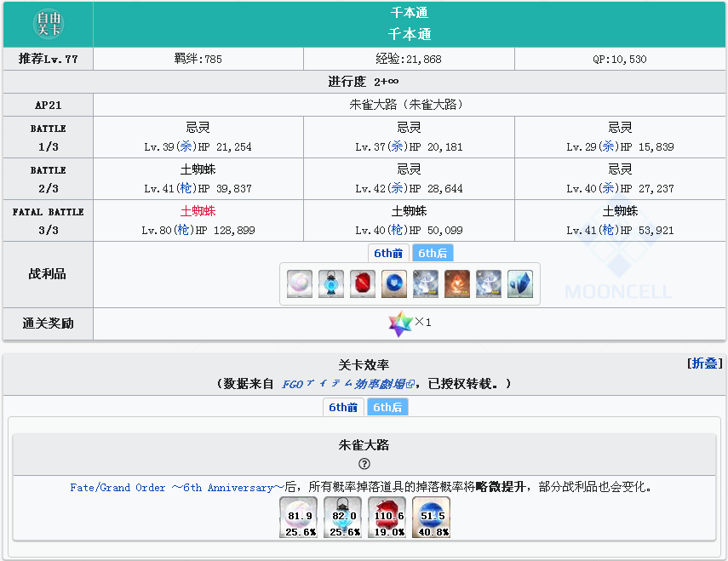
Task: Click the 枪 class link for Lv.41 HP 39,837
Action: 186,188
